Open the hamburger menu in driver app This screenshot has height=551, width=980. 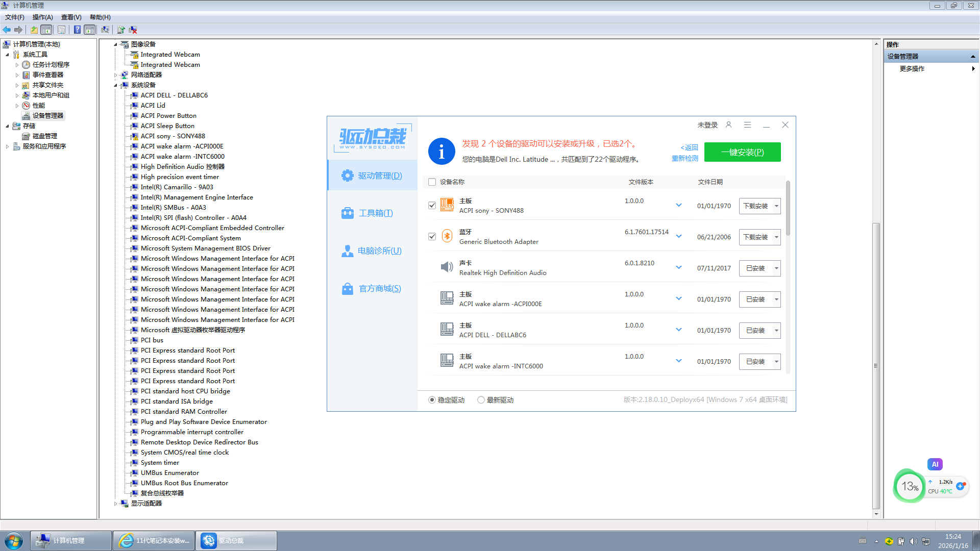[747, 125]
